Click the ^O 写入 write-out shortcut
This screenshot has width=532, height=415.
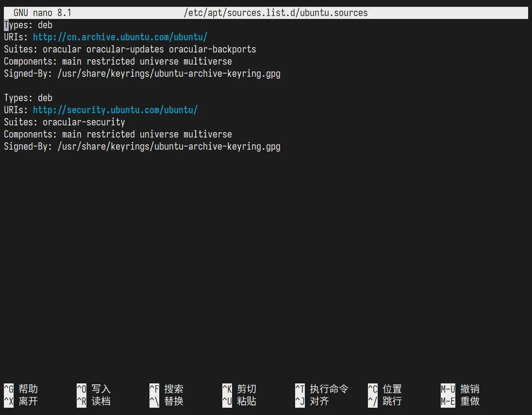94,389
